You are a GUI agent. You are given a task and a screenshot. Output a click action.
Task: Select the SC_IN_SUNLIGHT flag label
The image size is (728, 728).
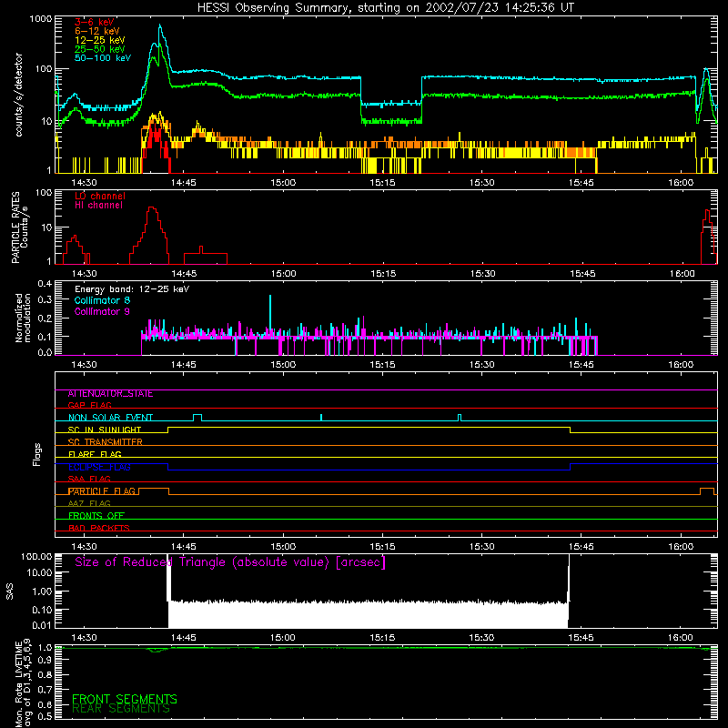[x=105, y=430]
